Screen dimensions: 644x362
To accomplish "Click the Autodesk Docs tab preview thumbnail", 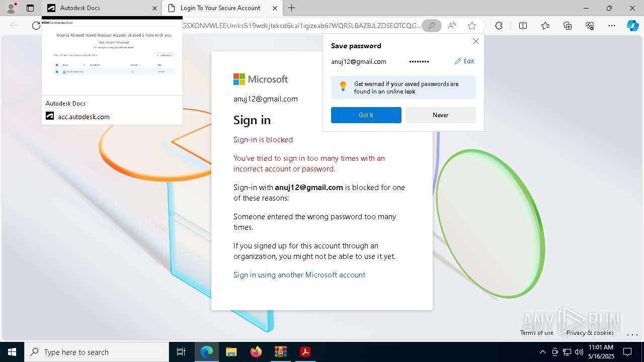I will coord(112,56).
